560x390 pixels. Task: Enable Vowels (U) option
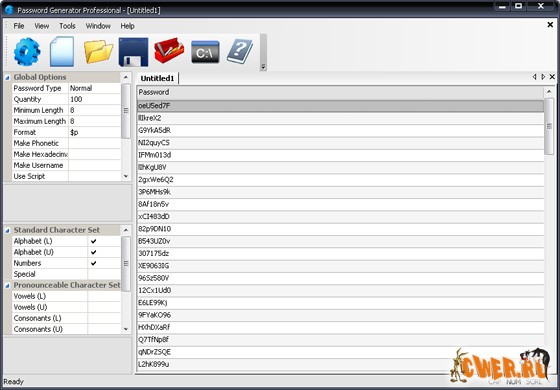[x=104, y=307]
